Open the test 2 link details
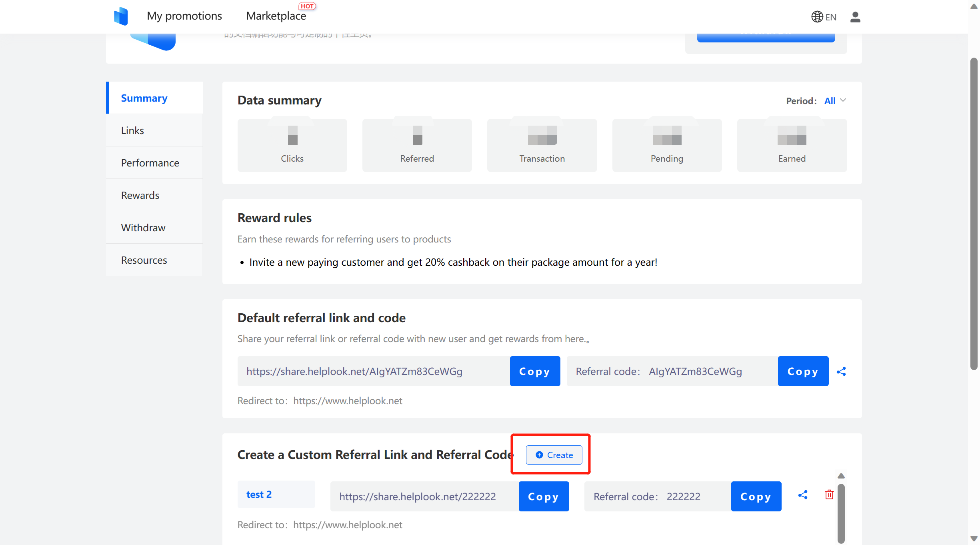This screenshot has width=980, height=545. click(259, 494)
